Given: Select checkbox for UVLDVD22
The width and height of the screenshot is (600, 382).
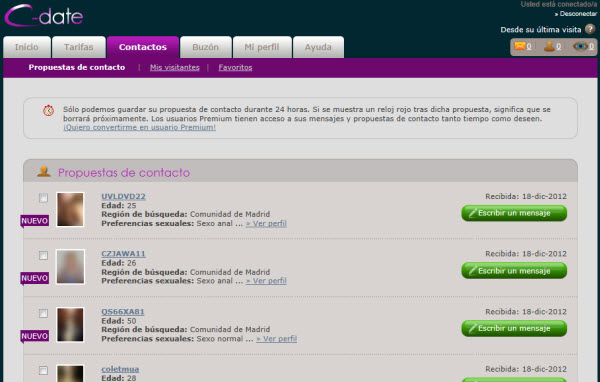Looking at the screenshot, I should click(43, 198).
